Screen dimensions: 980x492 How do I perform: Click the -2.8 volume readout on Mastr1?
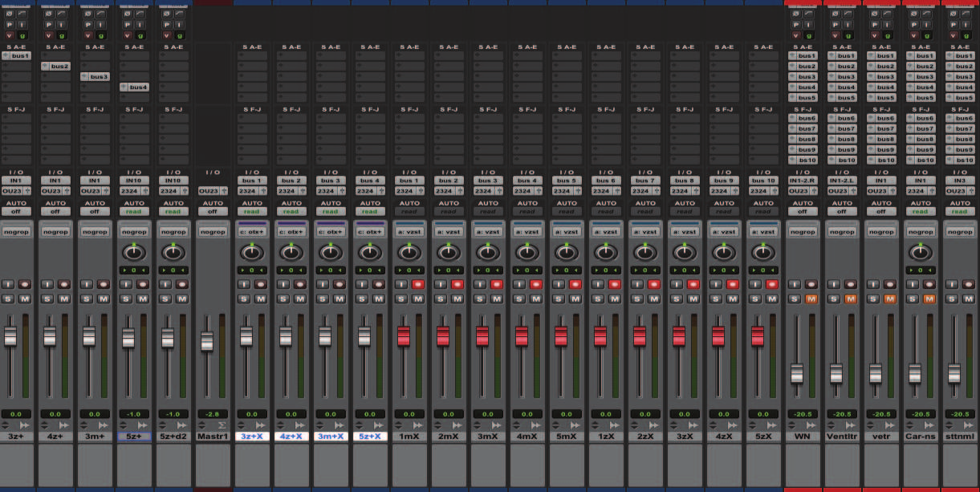coord(213,414)
